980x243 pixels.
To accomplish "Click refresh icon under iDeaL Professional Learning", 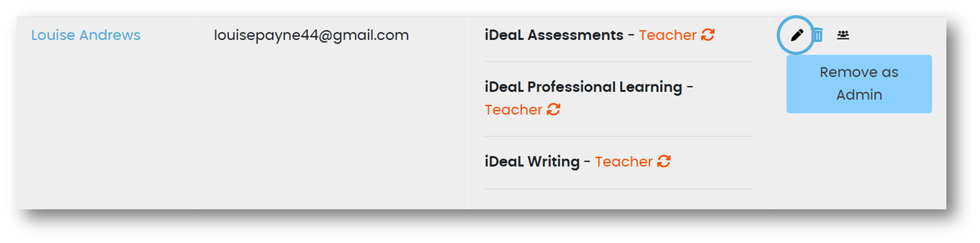I will pyautogui.click(x=554, y=109).
